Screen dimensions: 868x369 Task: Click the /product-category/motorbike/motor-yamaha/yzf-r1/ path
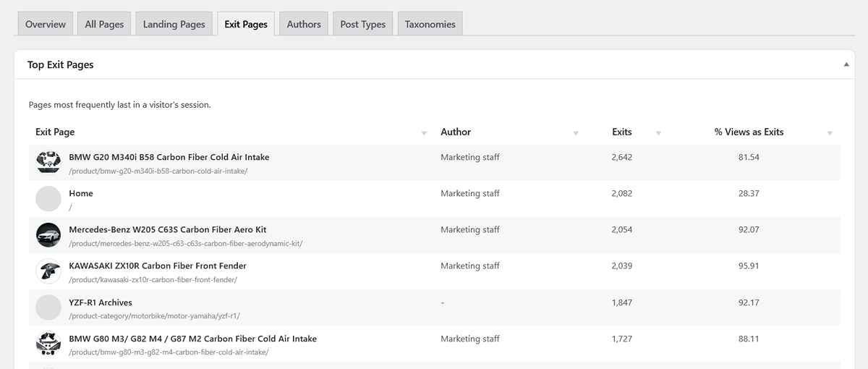pos(155,316)
